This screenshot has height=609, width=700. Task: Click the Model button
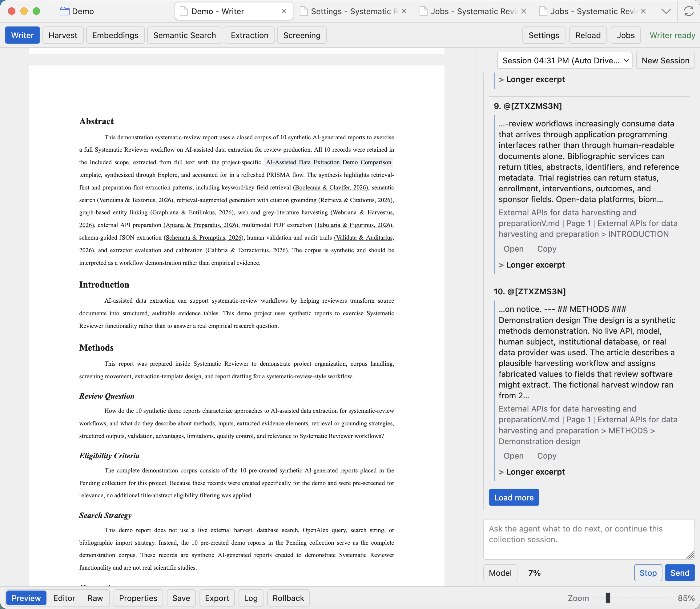[500, 573]
